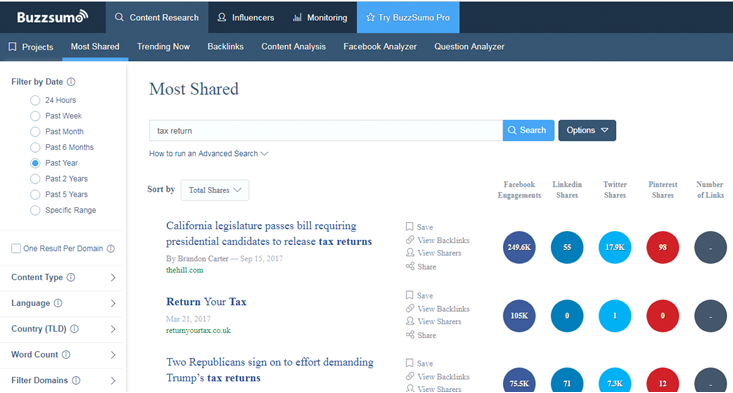Click the Filter by Date info icon
733x393 pixels.
(x=71, y=82)
